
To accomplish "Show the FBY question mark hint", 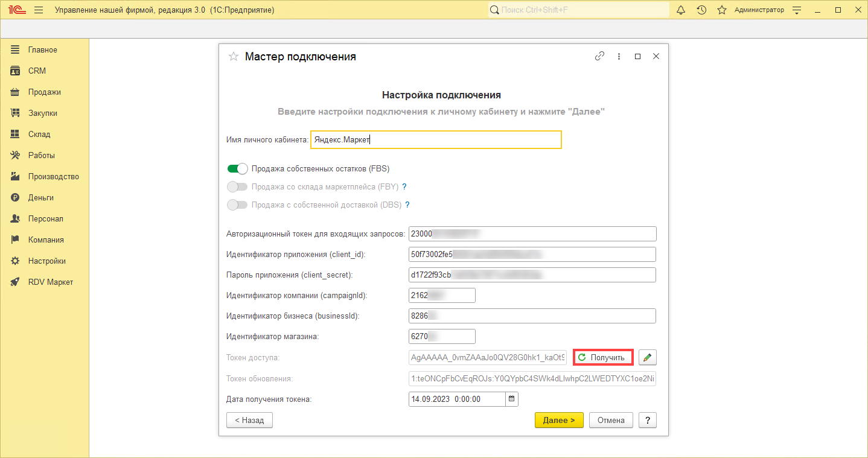I will pyautogui.click(x=404, y=187).
